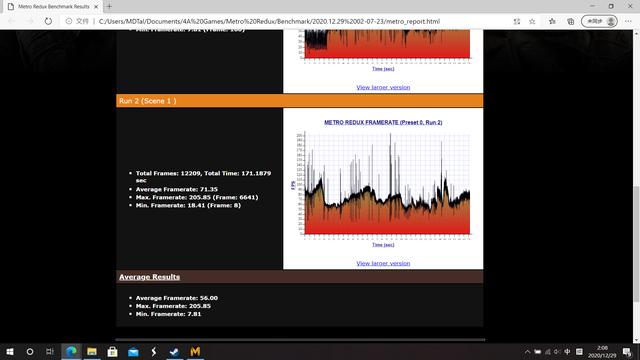The width and height of the screenshot is (640, 360).
Task: Open Cortana search circle in taskbar
Action: [30, 351]
